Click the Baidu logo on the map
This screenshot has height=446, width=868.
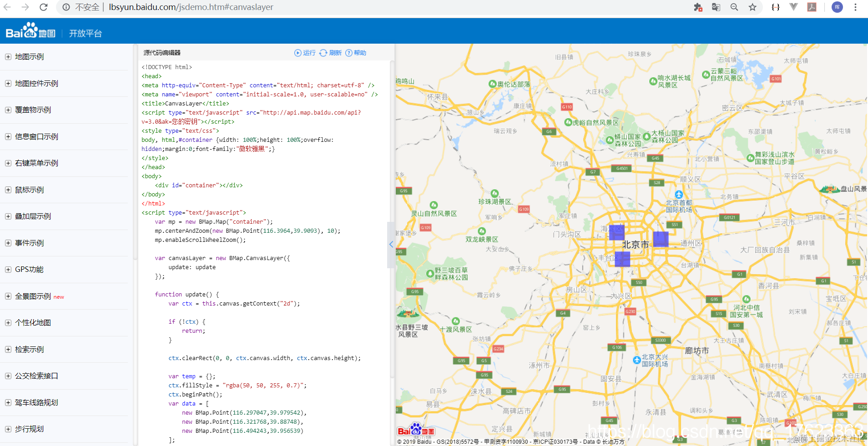coord(416,430)
